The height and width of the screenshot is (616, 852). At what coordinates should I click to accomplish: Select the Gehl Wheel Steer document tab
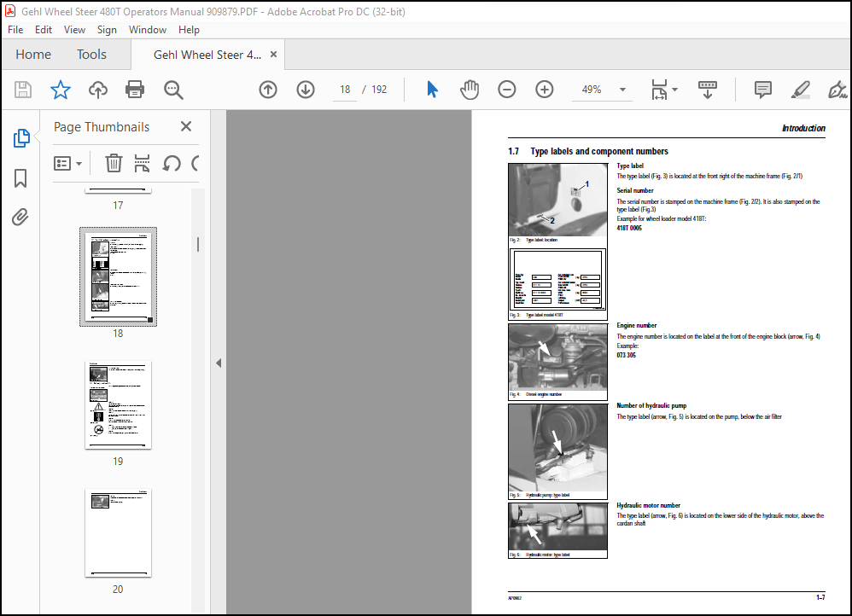pyautogui.click(x=207, y=55)
